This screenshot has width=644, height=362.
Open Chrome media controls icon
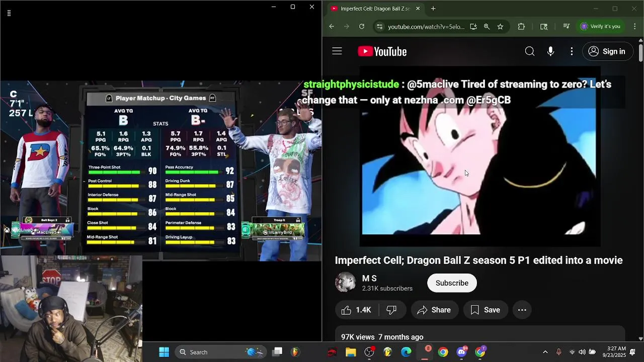click(x=566, y=27)
